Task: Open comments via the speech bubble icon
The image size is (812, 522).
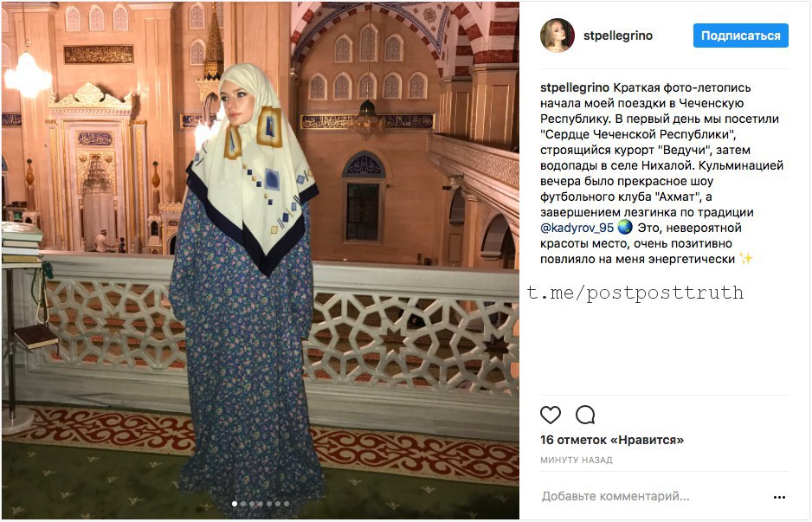Action: point(585,415)
